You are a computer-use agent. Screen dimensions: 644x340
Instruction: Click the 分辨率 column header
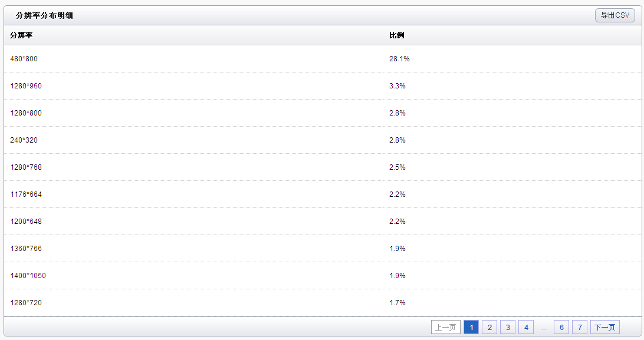(x=21, y=35)
